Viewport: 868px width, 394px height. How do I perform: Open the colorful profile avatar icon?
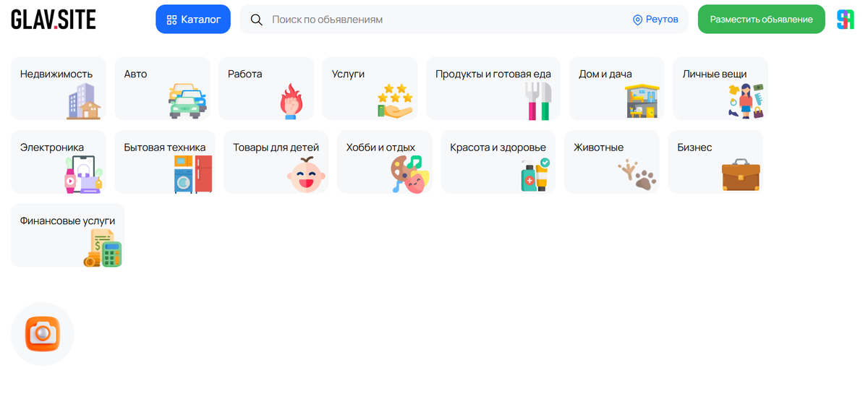click(x=846, y=20)
